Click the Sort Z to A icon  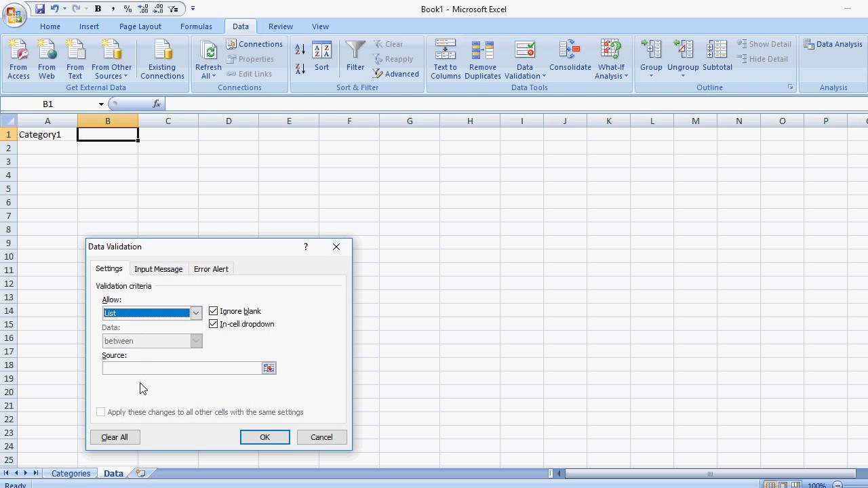(300, 68)
